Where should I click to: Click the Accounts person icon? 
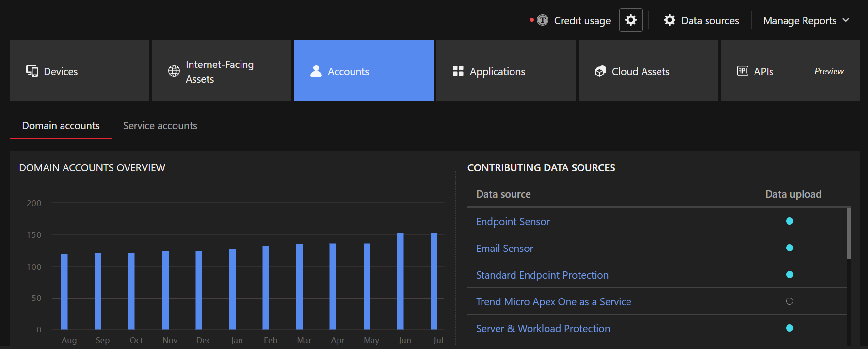316,71
